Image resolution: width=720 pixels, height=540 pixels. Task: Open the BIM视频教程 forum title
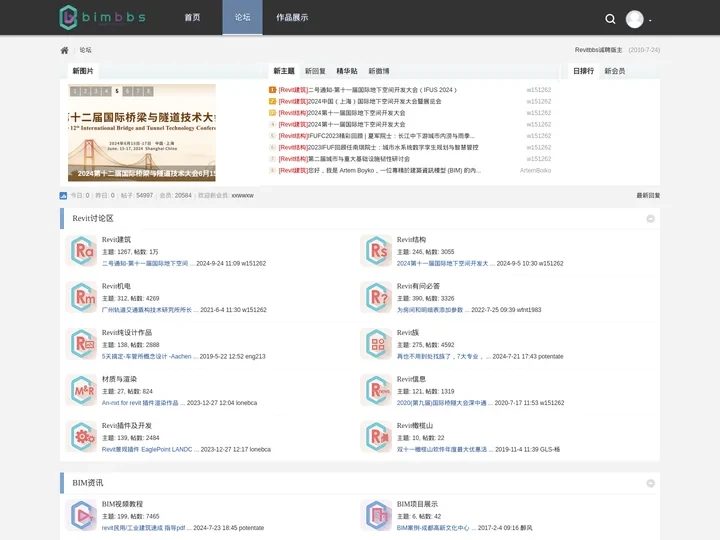(122, 504)
